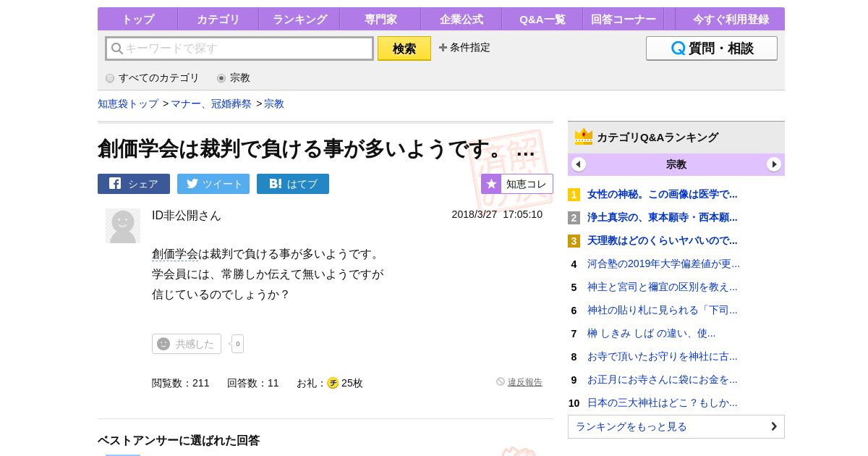
Task: Click the star icon on 知恵コレ
Action: pos(491,184)
